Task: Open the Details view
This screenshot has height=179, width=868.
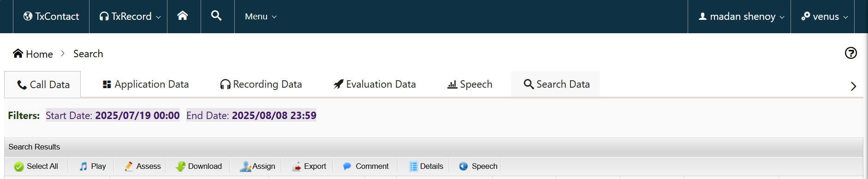Action: coord(426,166)
